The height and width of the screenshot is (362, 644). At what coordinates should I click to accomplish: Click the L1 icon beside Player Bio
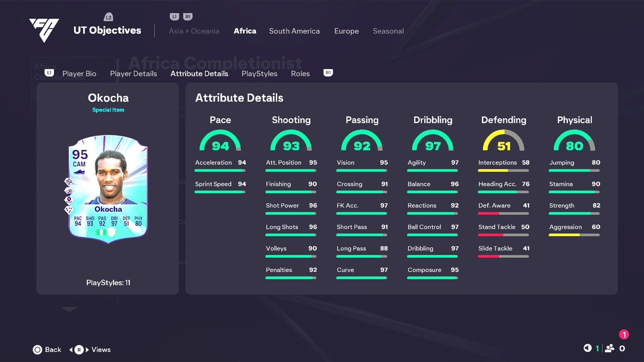(x=49, y=73)
